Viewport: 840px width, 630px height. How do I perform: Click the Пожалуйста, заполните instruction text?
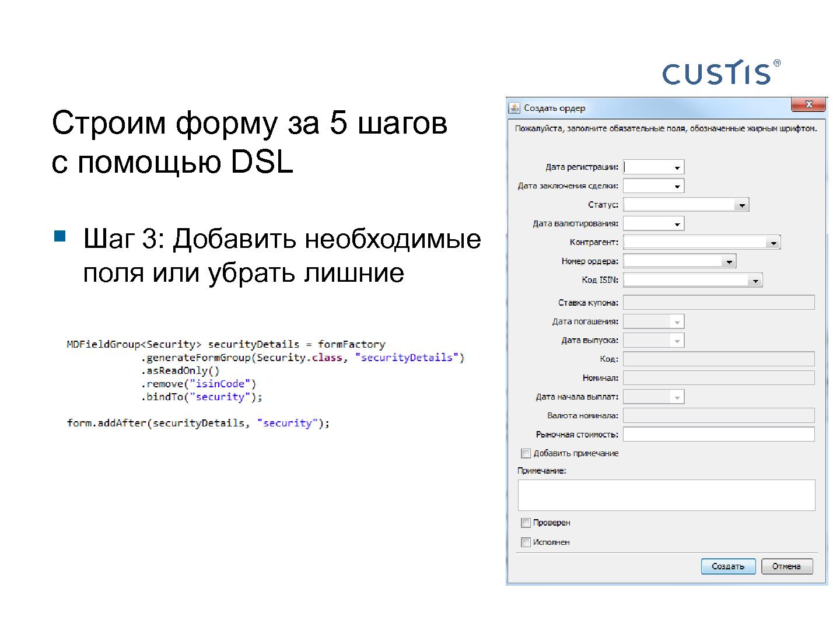666,129
